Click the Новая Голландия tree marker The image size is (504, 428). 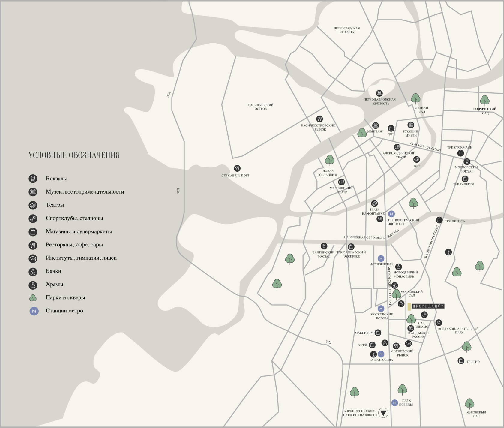tap(330, 160)
